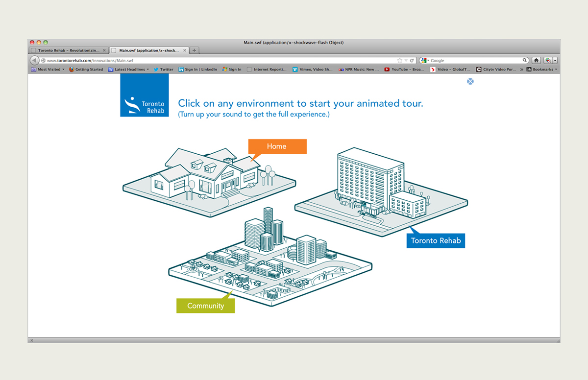This screenshot has height=380, width=588.
Task: Open the browser Home page icon
Action: [537, 60]
